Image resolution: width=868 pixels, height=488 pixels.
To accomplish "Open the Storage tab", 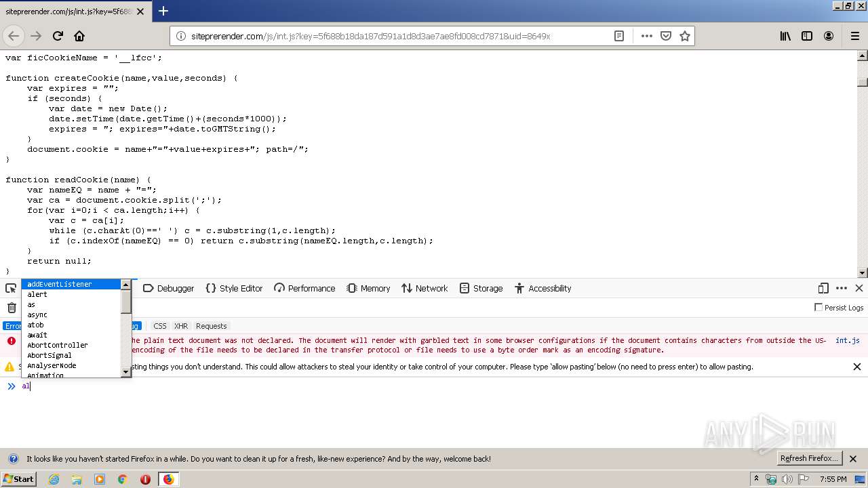I will 481,288.
